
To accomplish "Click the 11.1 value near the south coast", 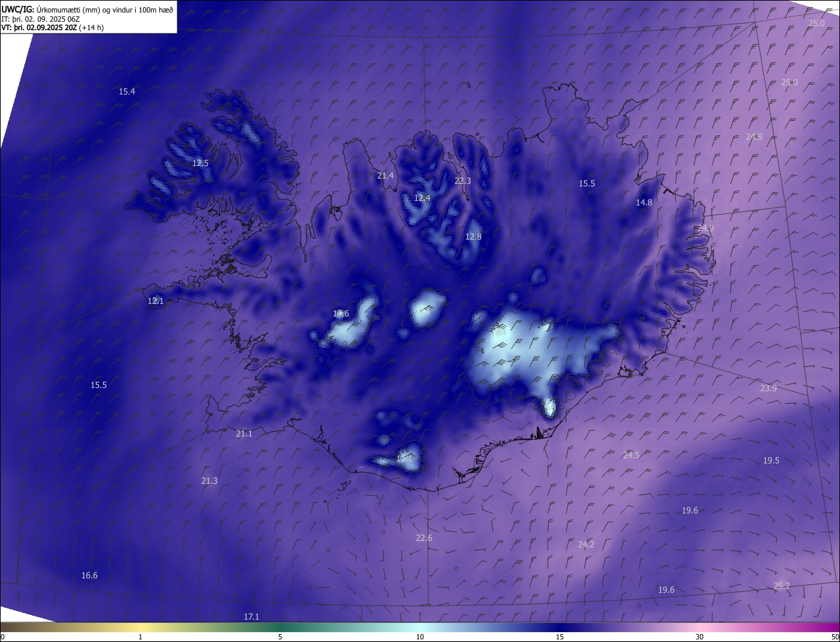I will point(404,459).
